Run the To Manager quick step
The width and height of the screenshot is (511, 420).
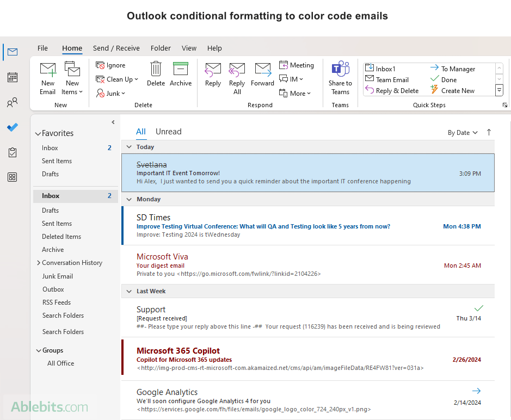[x=453, y=69]
